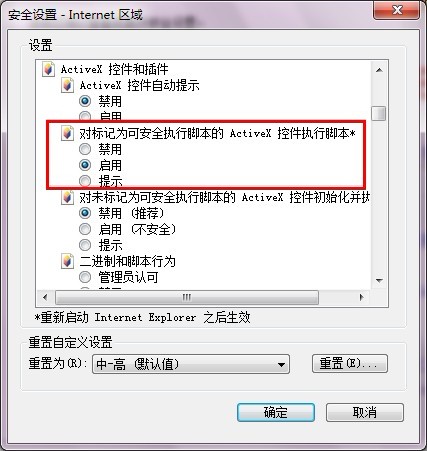Select 启用 (不安全) radio option
The height and width of the screenshot is (451, 427).
click(x=85, y=229)
